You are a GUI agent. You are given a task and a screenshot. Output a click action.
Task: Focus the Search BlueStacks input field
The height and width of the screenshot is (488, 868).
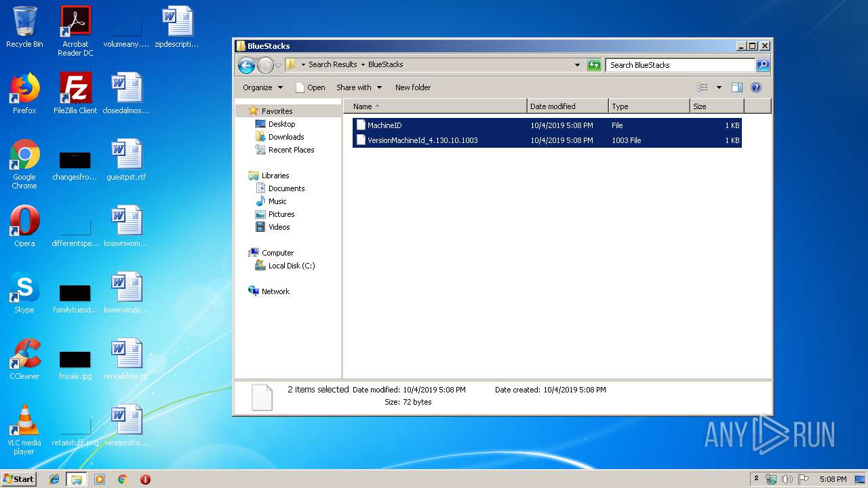point(680,65)
